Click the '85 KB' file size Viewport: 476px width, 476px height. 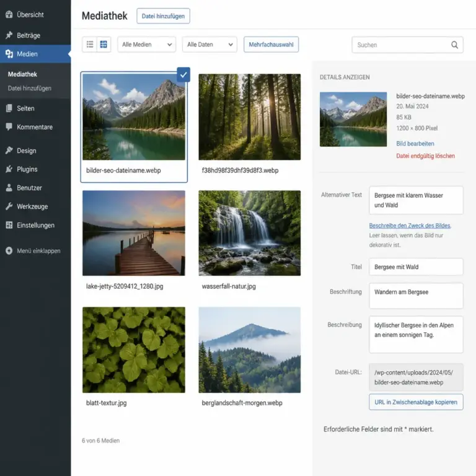(403, 117)
